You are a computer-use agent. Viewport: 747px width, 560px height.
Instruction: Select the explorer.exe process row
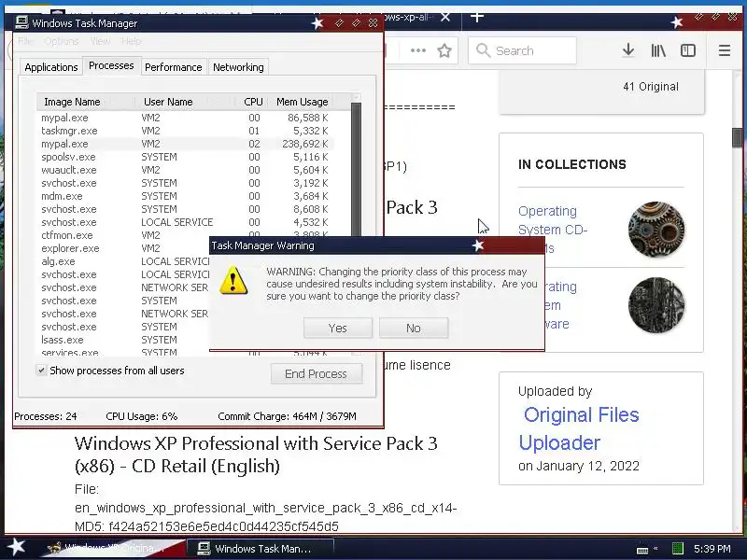point(124,248)
